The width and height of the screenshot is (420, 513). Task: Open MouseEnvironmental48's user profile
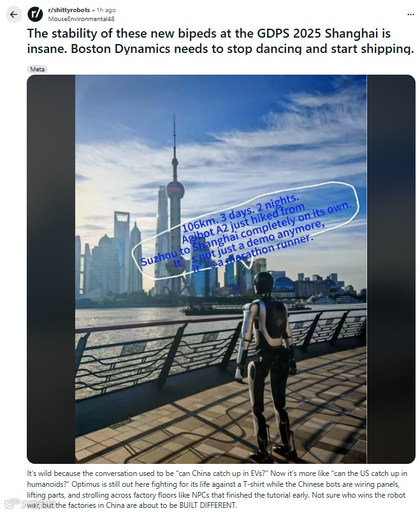click(x=82, y=19)
